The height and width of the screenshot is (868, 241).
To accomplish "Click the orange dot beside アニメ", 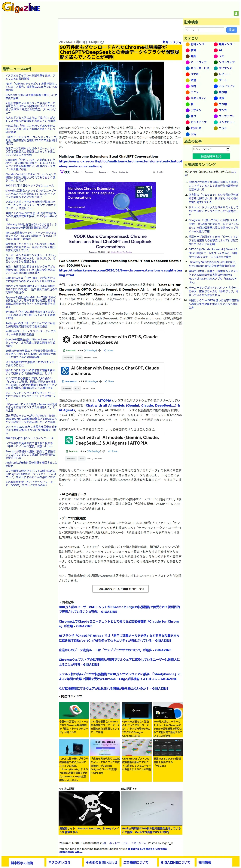I will tap(187, 92).
